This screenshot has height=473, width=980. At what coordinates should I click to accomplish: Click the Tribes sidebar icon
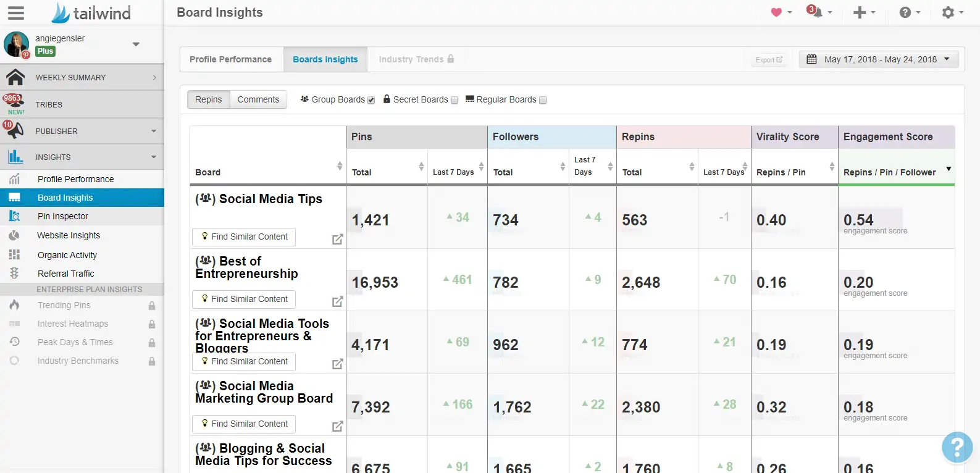point(14,104)
